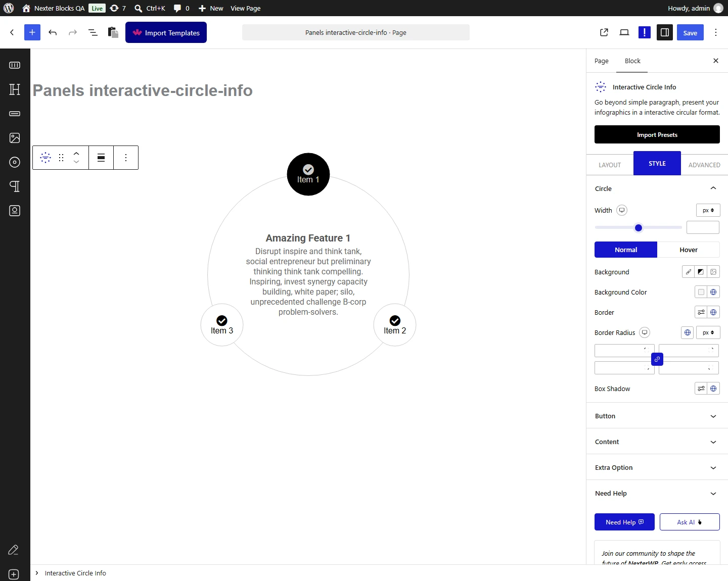Screen dimensions: 728x581
Task: Choose the image background type
Action: (713, 272)
